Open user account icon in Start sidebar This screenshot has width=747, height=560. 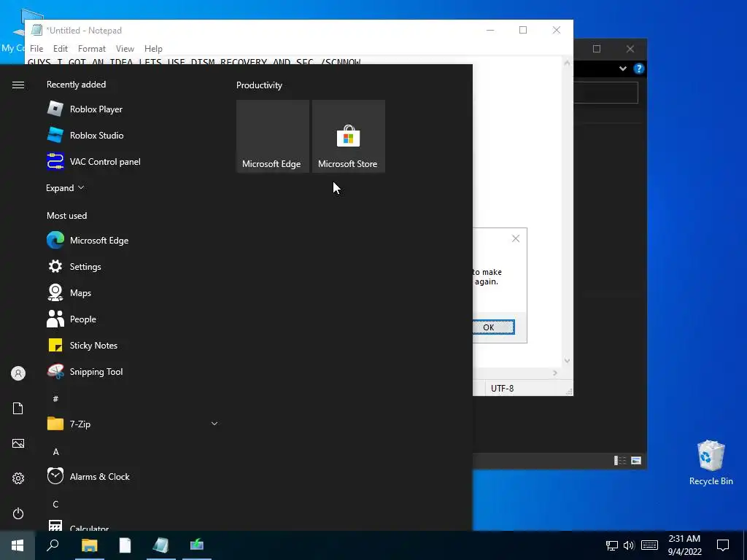[18, 373]
